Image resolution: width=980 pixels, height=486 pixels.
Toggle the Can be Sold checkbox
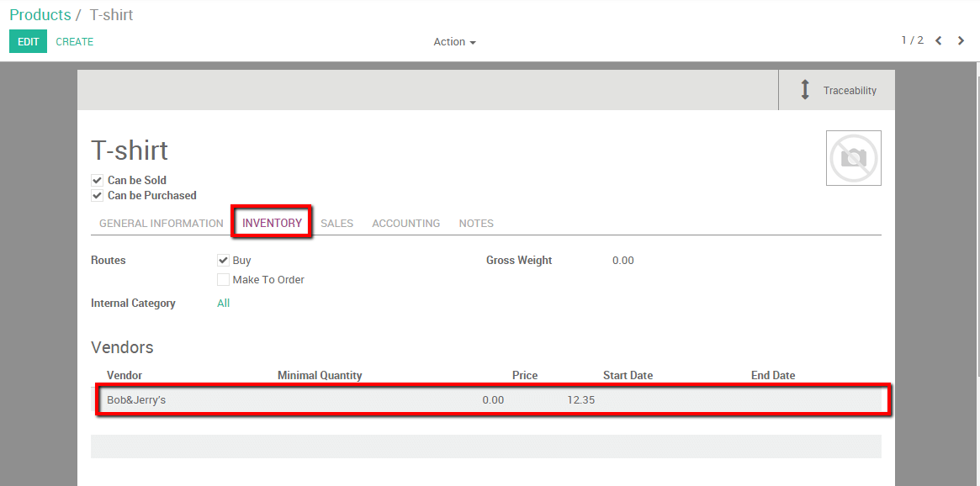97,180
